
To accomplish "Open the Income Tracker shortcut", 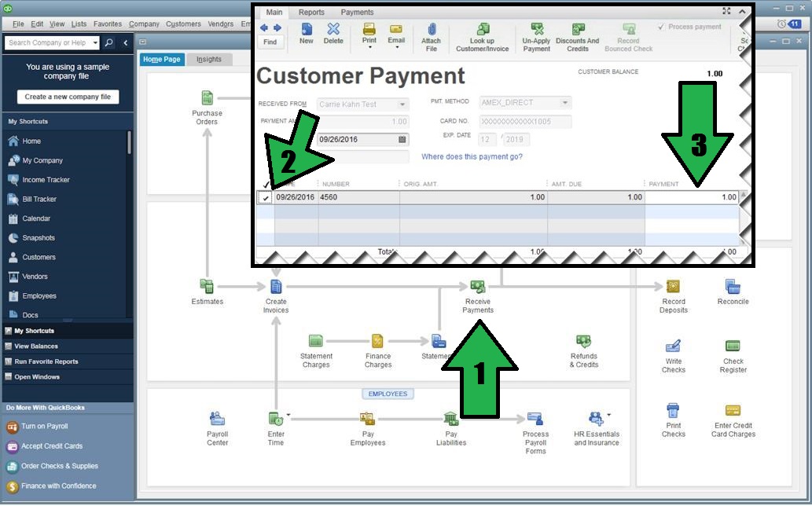I will point(46,180).
